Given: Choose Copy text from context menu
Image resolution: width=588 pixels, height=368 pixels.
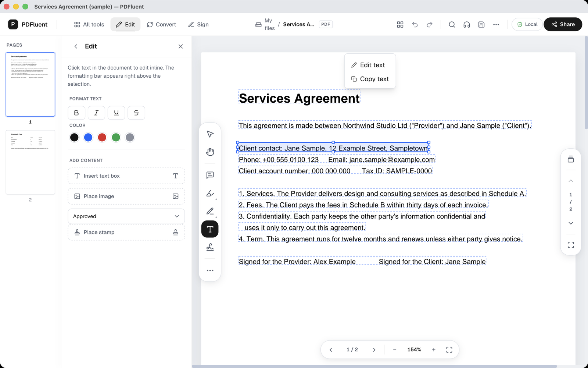Looking at the screenshot, I should click(x=370, y=79).
